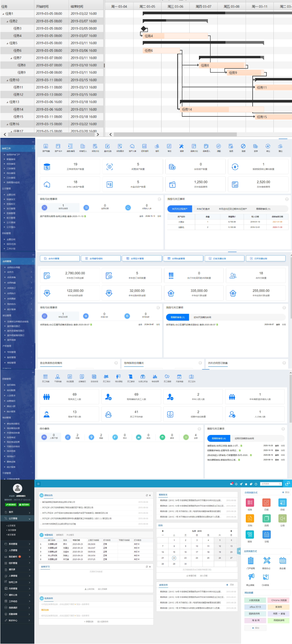The width and height of the screenshot is (292, 644).
Task: Select date 22 in the calendar
Action: (x=174, y=558)
